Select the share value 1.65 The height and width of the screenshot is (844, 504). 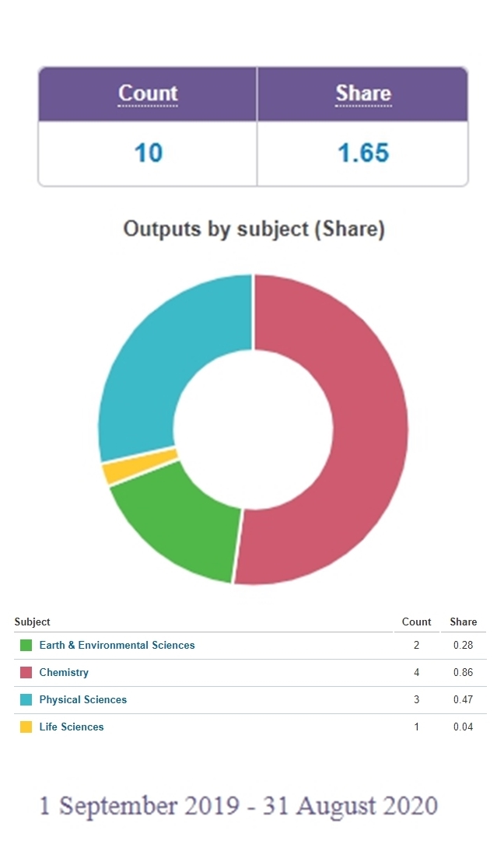(x=363, y=153)
